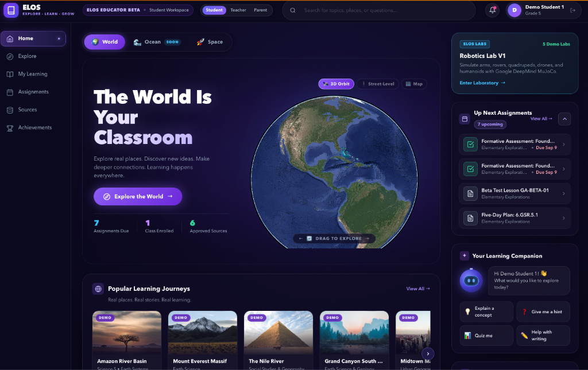Open Achievements in sidebar
Image resolution: width=588 pixels, height=370 pixels.
(x=33, y=128)
